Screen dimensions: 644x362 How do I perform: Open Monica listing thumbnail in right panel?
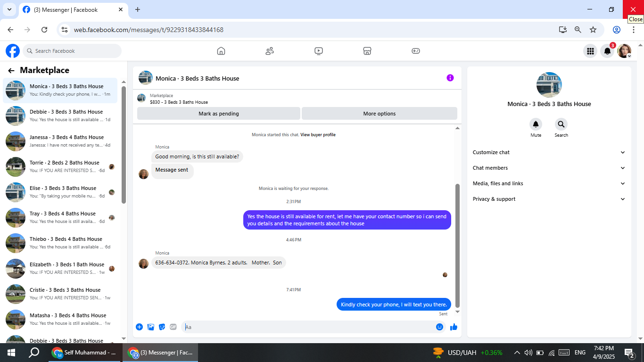[x=549, y=85]
